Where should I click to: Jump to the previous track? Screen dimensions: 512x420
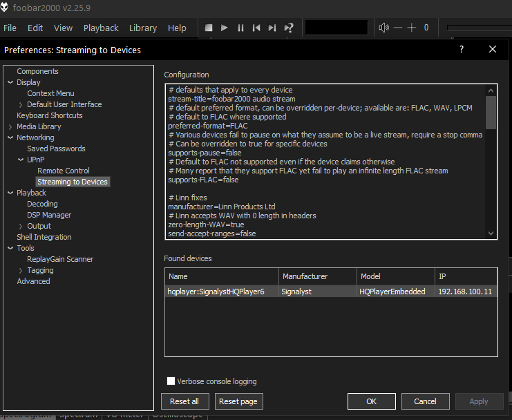tap(256, 28)
